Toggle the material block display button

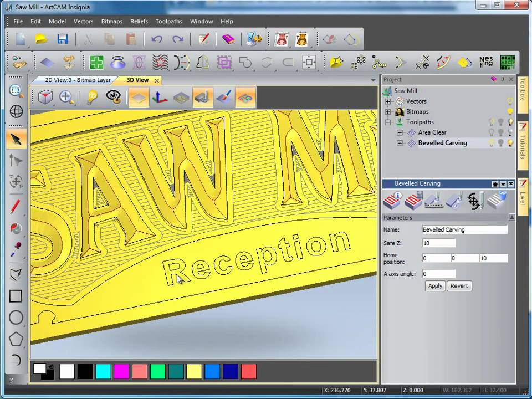coord(181,97)
